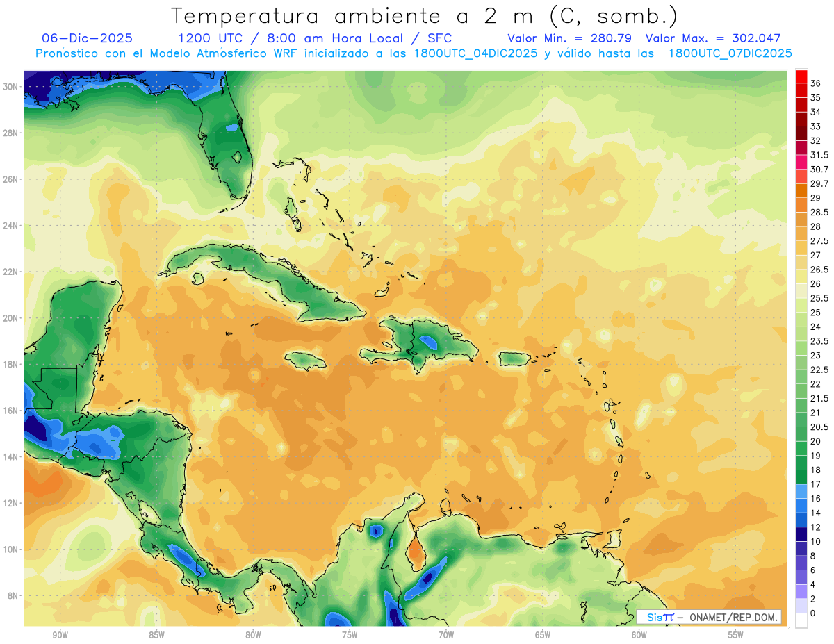Viewport: 834px width, 644px height.
Task: Click the longitude label '60W'
Action: pos(639,636)
